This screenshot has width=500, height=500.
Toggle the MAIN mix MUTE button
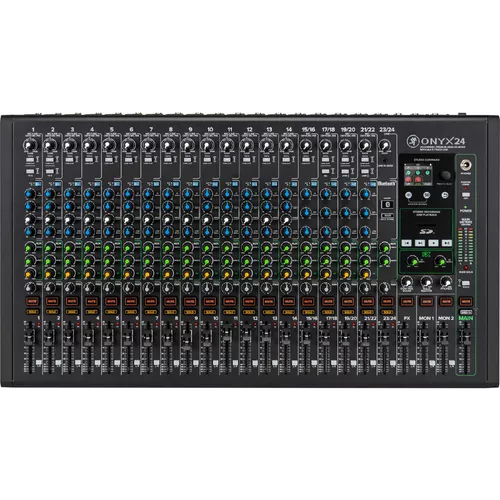point(466,301)
